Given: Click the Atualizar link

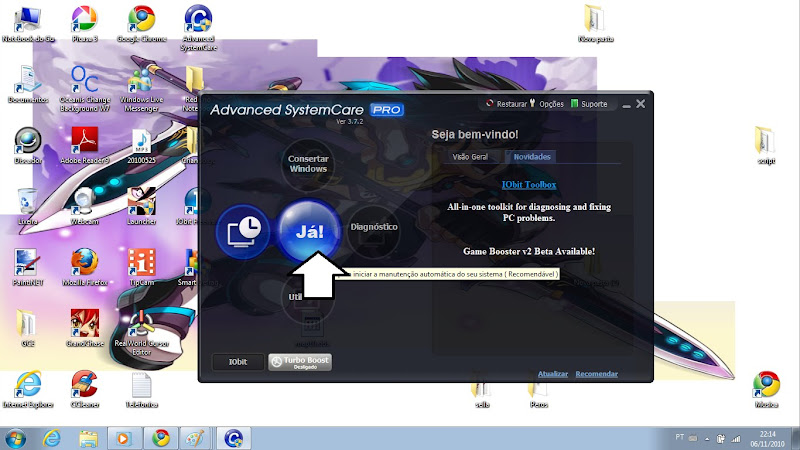Looking at the screenshot, I should [553, 374].
